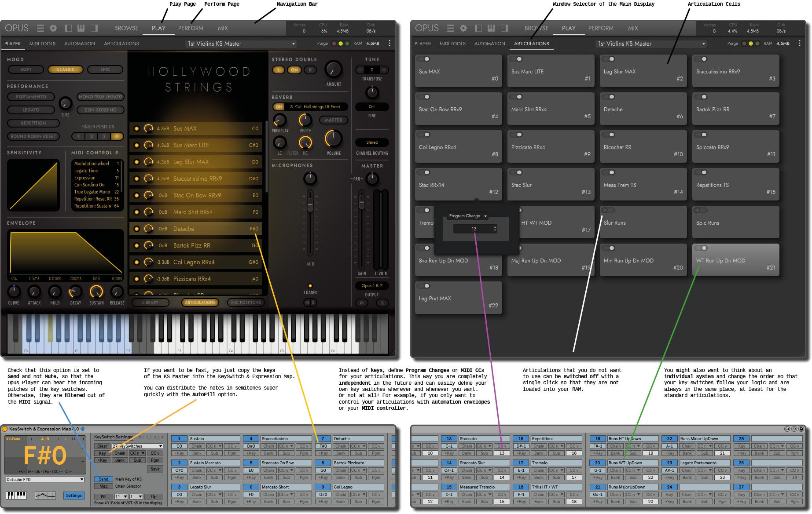Click the red purge indicator in left window
This screenshot has height=514, width=812.
pos(334,44)
